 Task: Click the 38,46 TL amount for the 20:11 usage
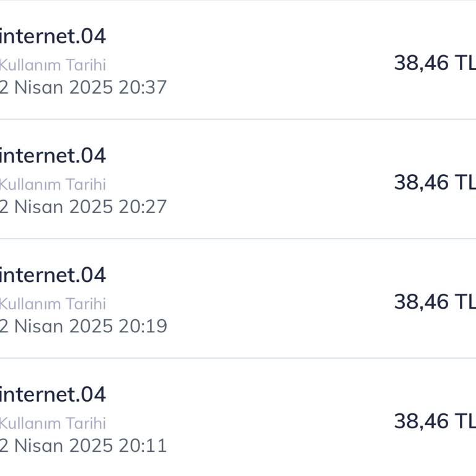434,421
